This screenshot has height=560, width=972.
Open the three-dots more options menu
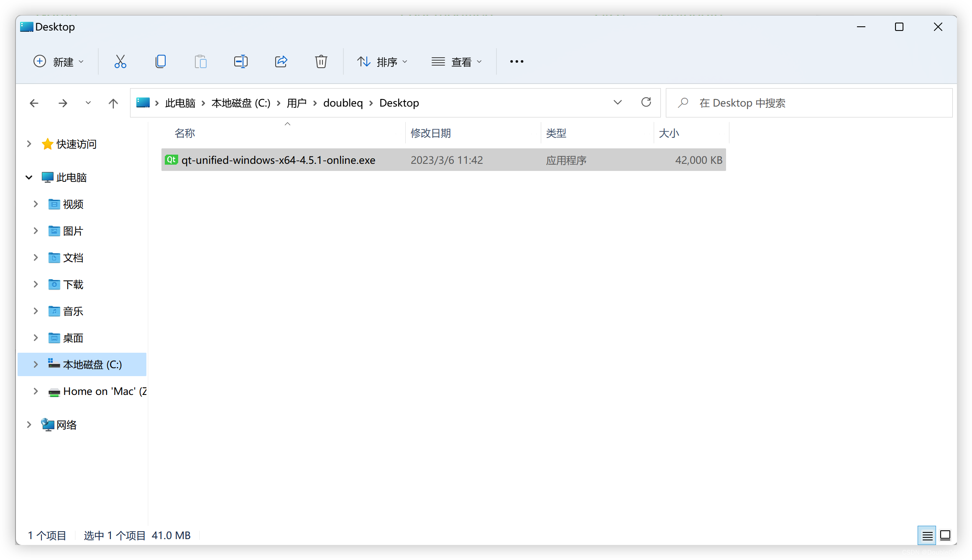click(517, 61)
